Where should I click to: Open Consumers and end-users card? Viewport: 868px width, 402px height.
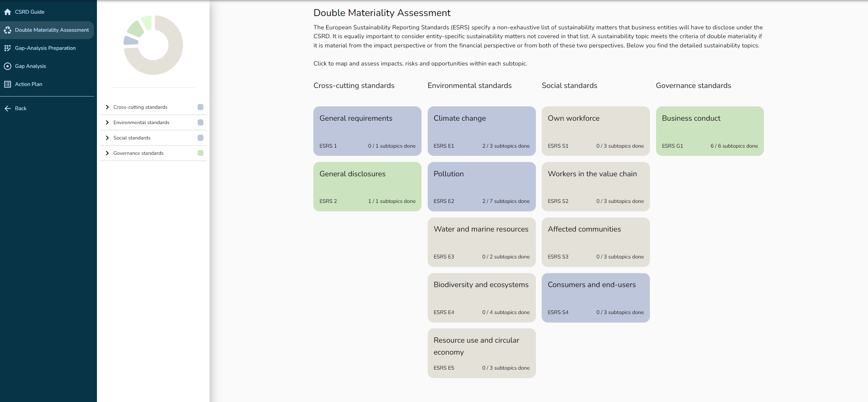pos(596,298)
